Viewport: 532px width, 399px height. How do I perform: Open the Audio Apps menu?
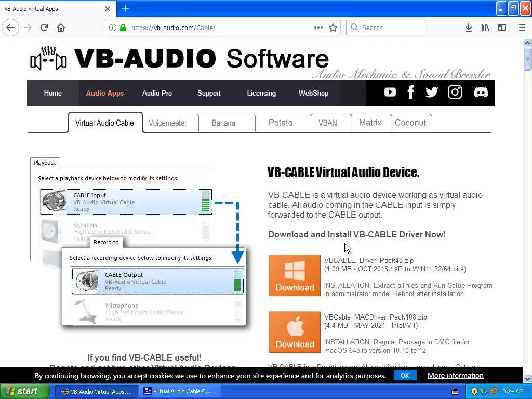[105, 94]
